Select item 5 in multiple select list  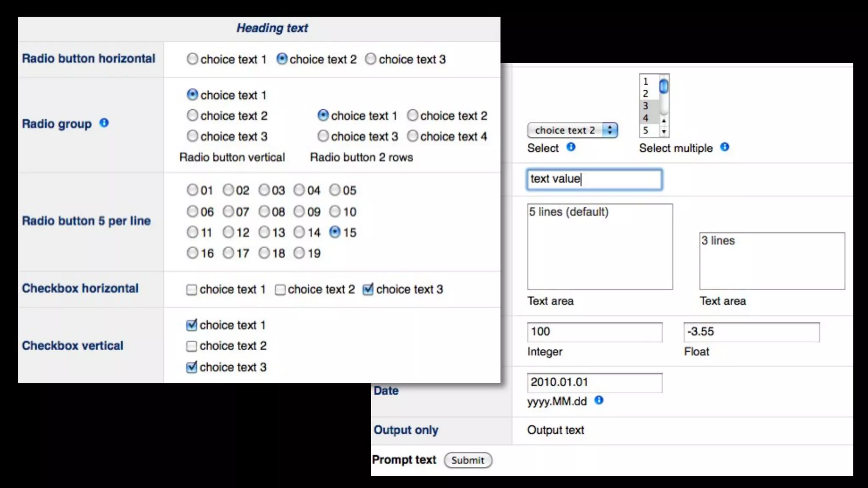pyautogui.click(x=646, y=130)
